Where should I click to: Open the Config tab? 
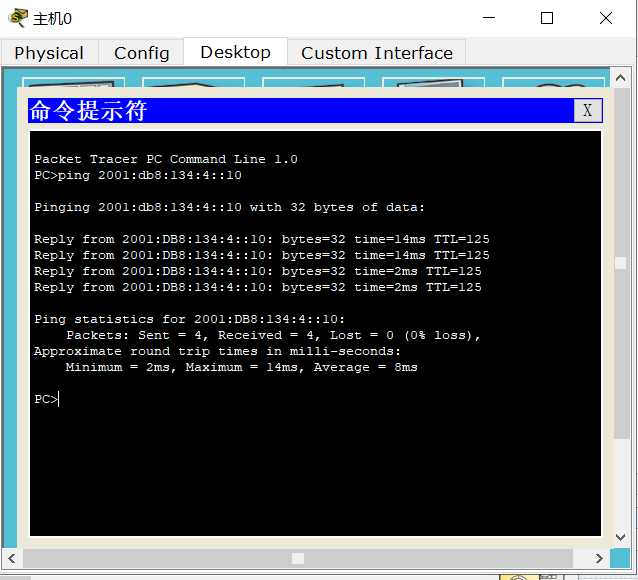(x=142, y=53)
